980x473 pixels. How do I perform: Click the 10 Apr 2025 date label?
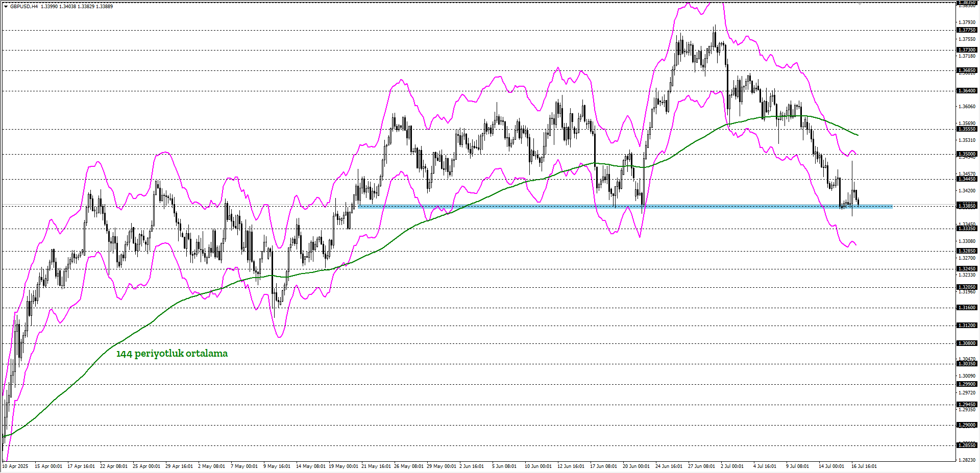coord(15,466)
